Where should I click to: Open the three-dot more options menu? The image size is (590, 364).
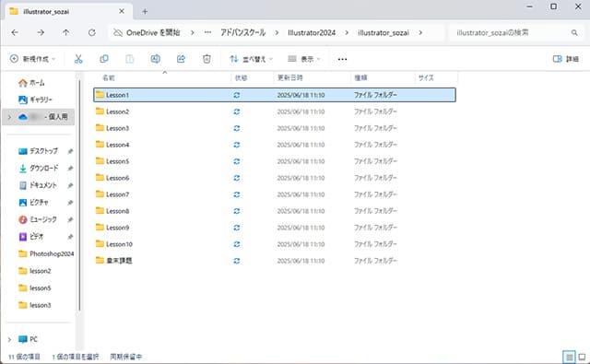tap(342, 59)
